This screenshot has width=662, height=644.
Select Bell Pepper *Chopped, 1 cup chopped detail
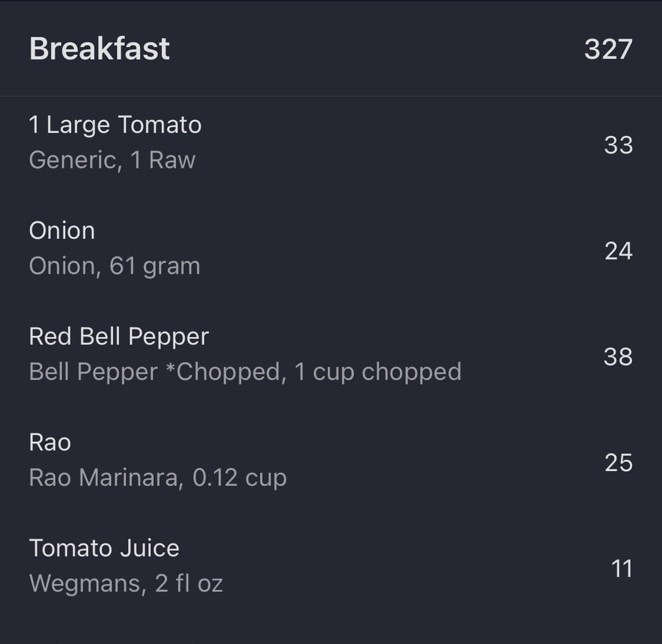coord(245,372)
